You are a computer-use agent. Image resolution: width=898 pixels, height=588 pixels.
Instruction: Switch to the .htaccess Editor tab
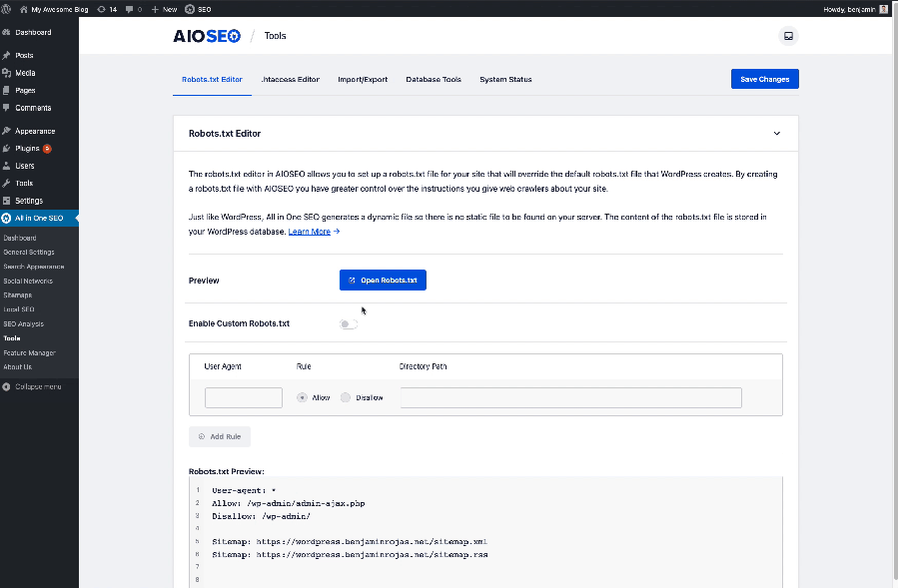pyautogui.click(x=291, y=80)
